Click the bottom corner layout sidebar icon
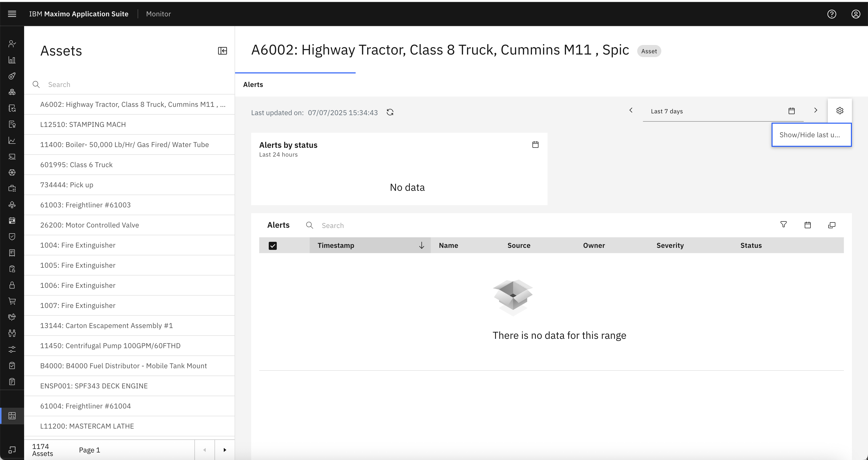 click(x=12, y=450)
